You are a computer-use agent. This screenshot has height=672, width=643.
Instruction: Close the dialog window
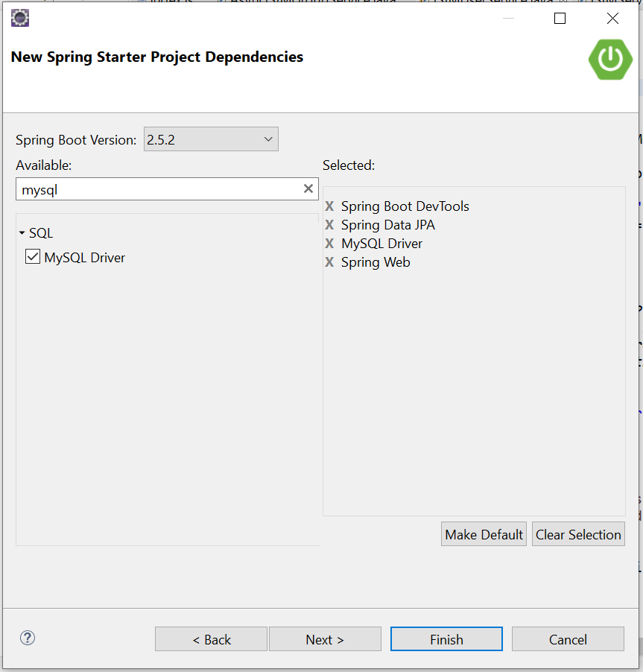(612, 19)
